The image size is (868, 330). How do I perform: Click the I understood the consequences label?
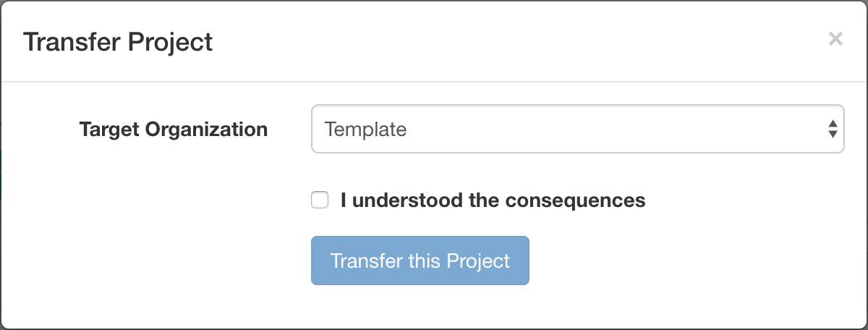tap(493, 200)
